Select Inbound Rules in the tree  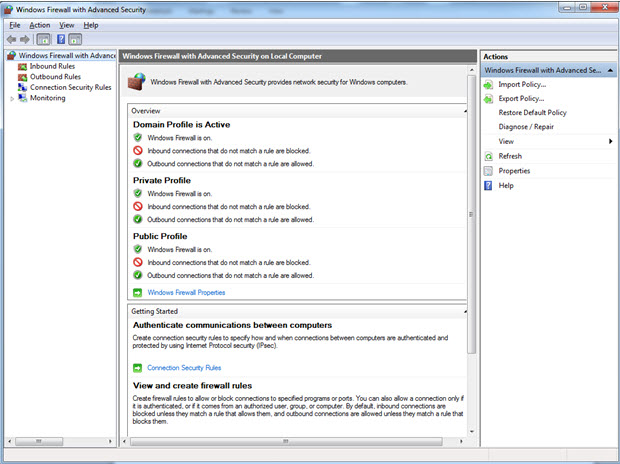pos(52,66)
